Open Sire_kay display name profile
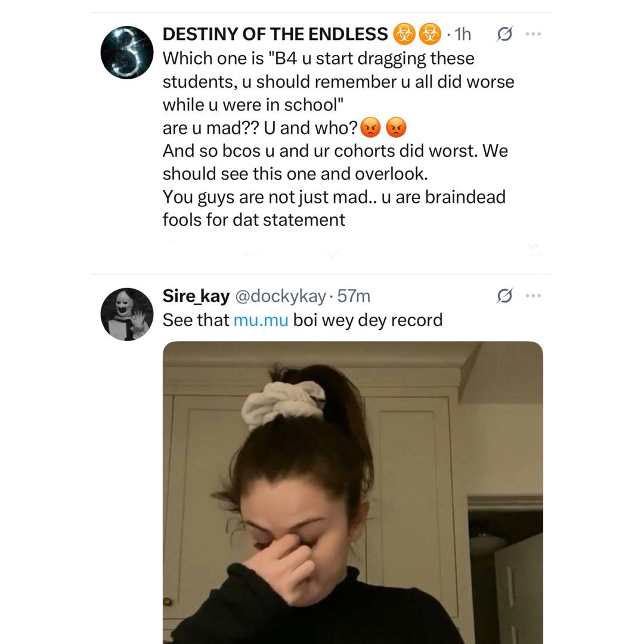644x644 pixels. 196,296
